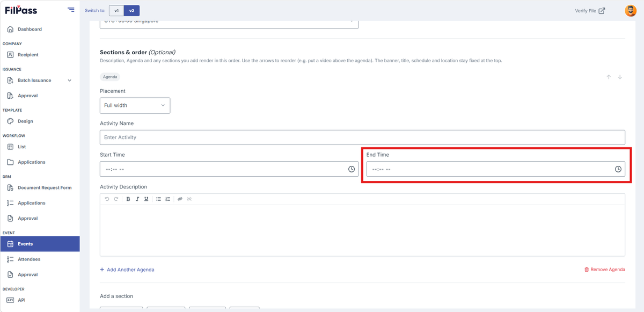Open the End Time clock picker

618,169
